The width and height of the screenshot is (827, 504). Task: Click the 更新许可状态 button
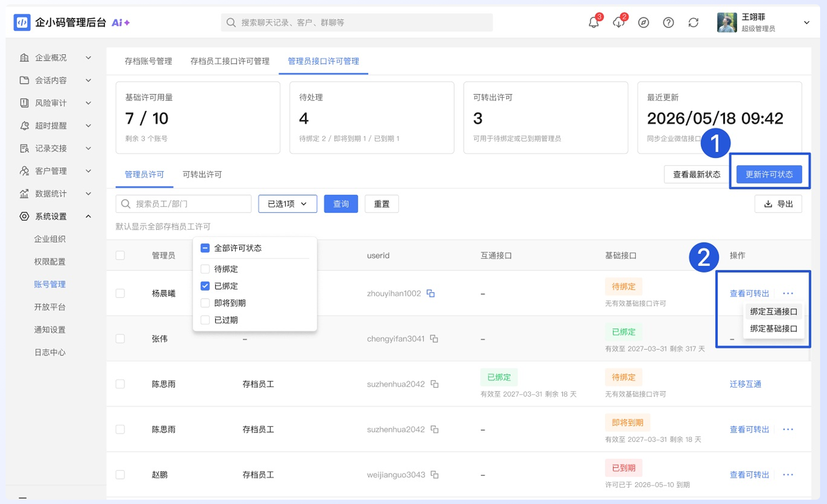(x=769, y=174)
